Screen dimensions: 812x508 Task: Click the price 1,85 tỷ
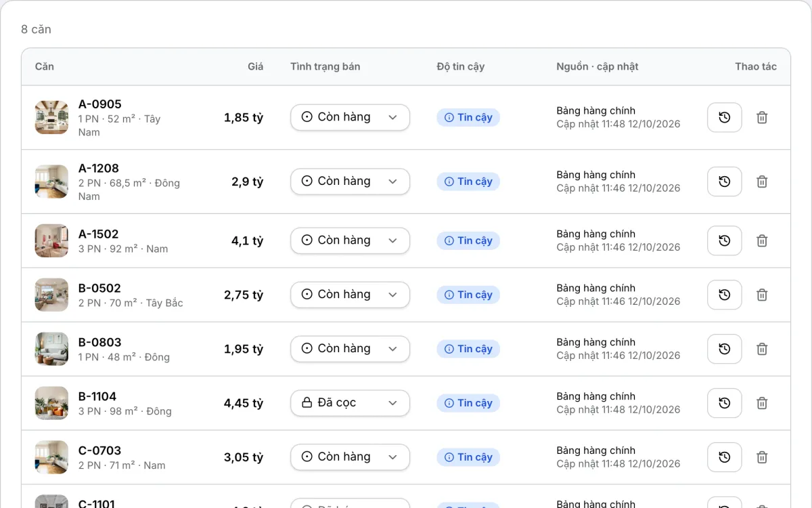(244, 117)
